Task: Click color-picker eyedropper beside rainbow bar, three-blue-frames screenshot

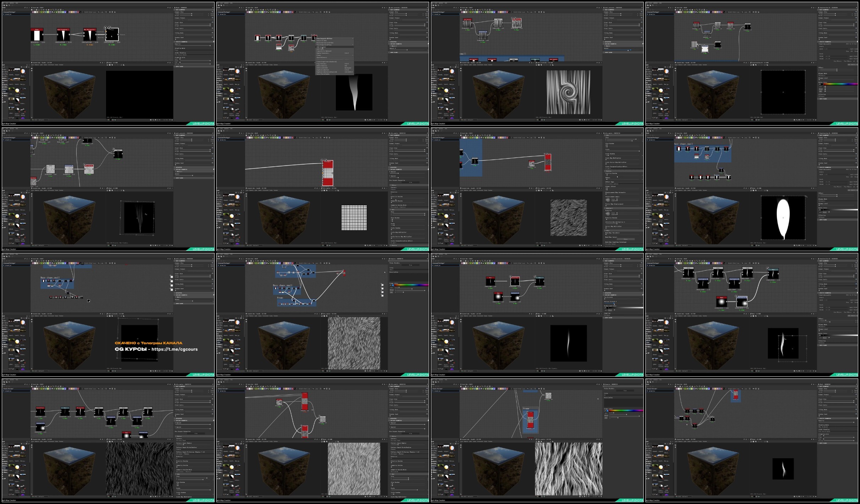Action: (390, 285)
